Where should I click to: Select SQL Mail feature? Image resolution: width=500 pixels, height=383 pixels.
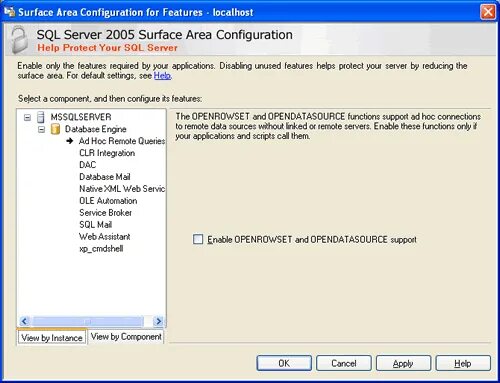(x=95, y=225)
